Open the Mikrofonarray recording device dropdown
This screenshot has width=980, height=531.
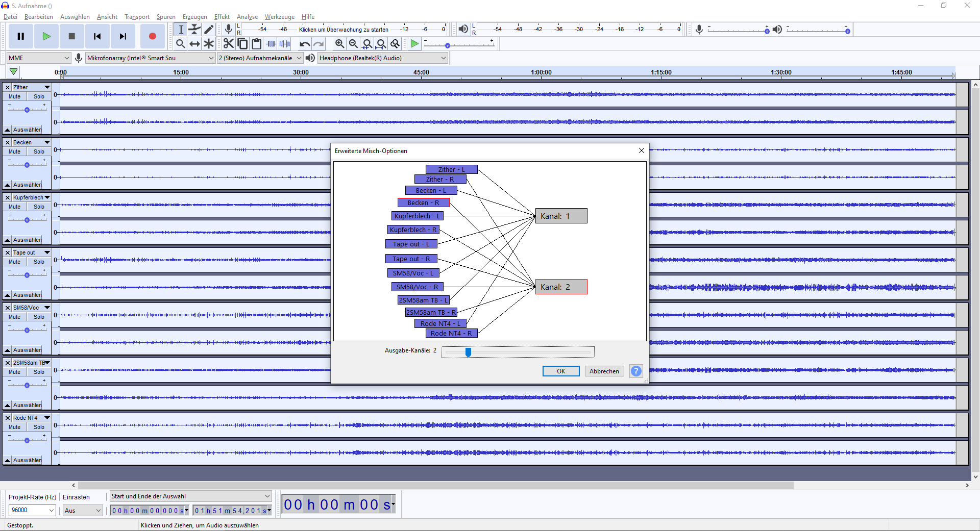pos(150,58)
